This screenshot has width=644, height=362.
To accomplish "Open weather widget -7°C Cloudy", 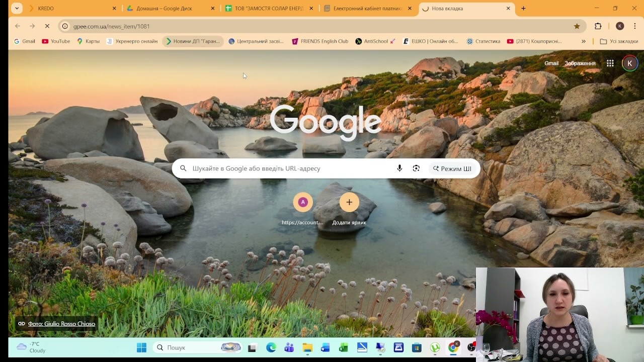I will (31, 347).
